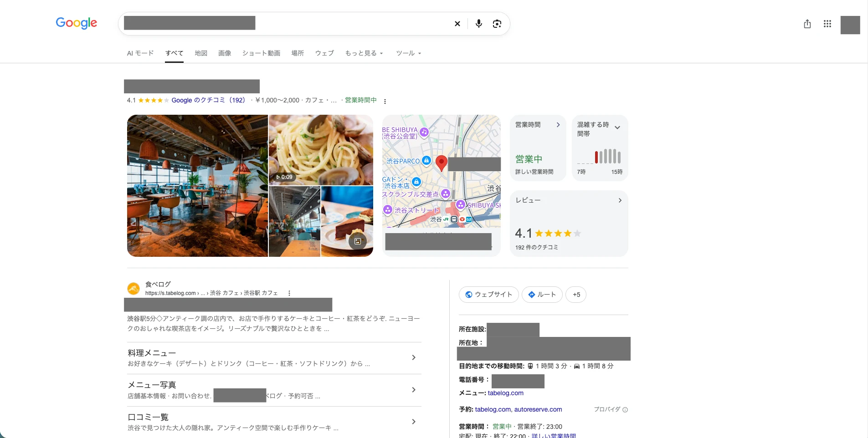Viewport: 868px width, 438px height.
Task: Expand the 口コミ一覧 sitelink row
Action: tap(274, 422)
